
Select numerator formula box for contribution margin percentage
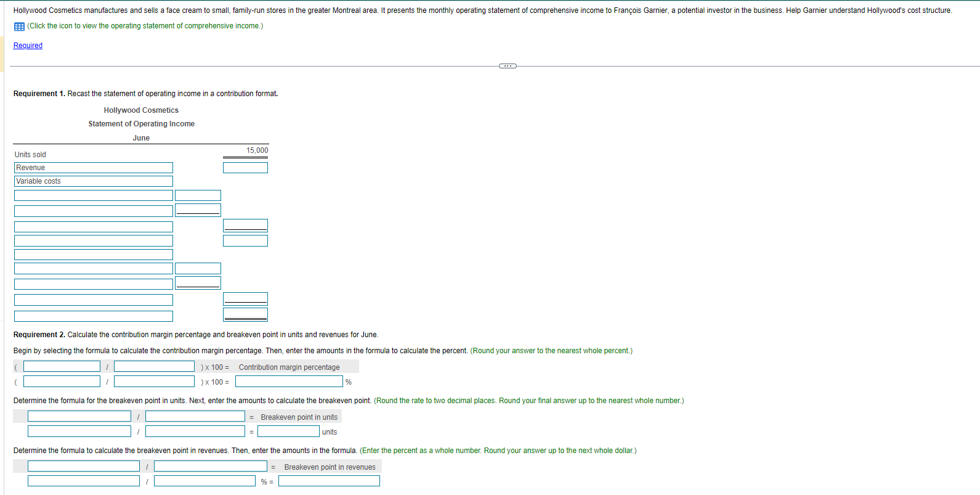coord(62,366)
